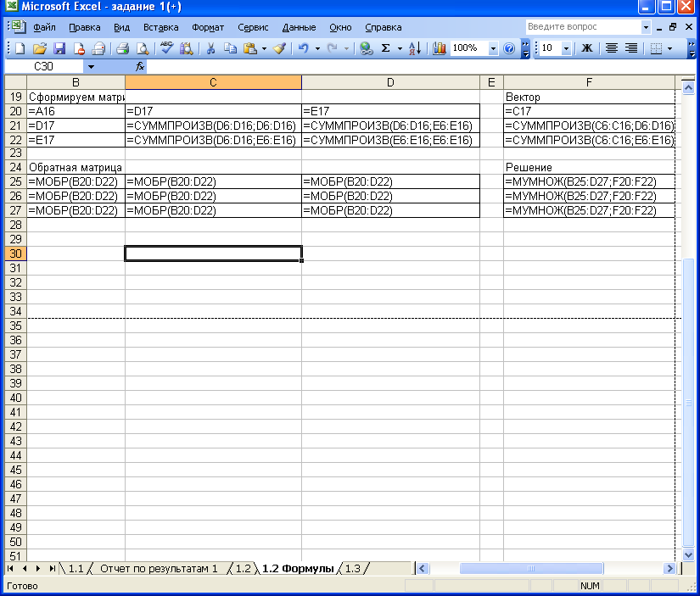Launch the Chart Wizard icon
The width and height of the screenshot is (700, 596).
440,48
